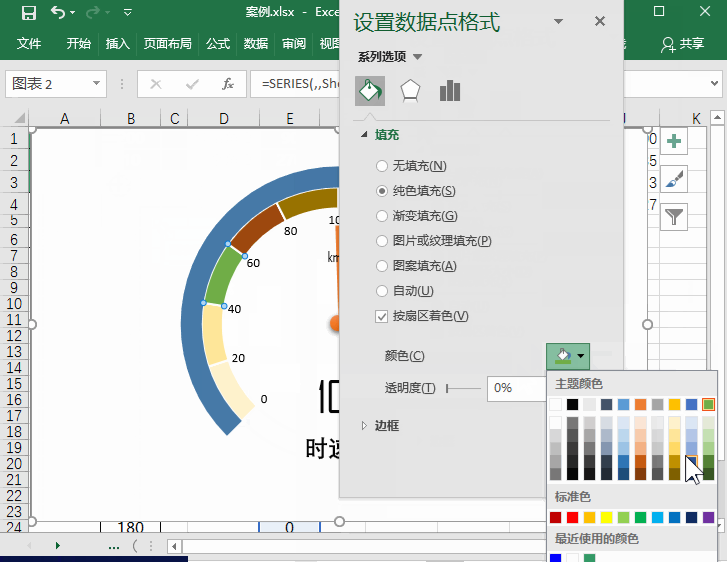Viewport: 727px width, 562px height.
Task: Pick the black theme color swatch
Action: click(573, 404)
